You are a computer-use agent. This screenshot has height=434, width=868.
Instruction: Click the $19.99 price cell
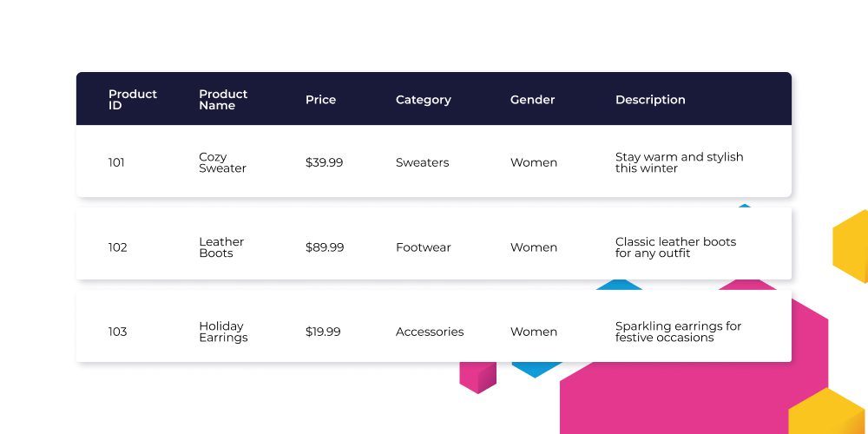point(323,332)
